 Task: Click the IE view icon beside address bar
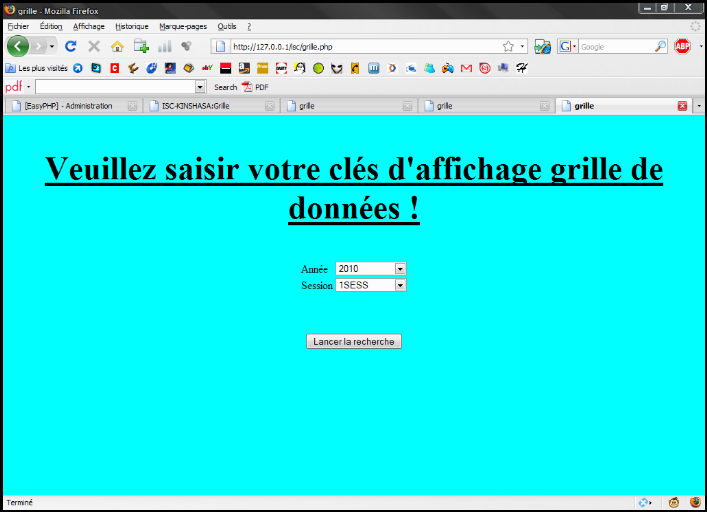coord(542,46)
